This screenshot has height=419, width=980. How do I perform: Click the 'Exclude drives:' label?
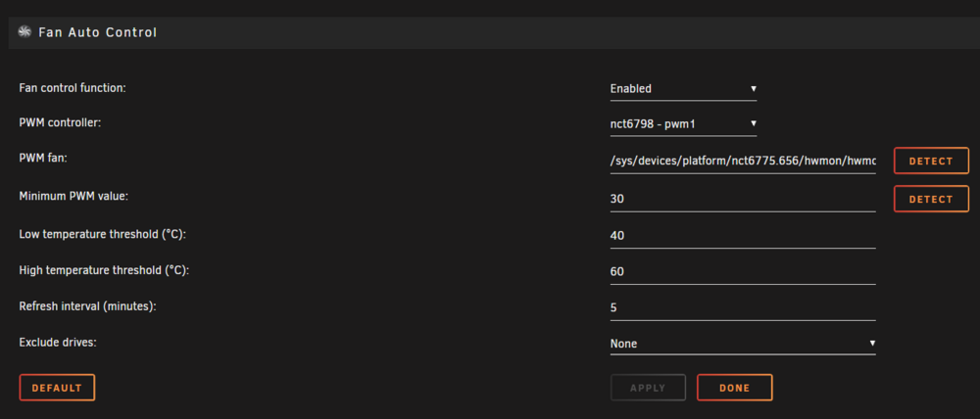(58, 343)
